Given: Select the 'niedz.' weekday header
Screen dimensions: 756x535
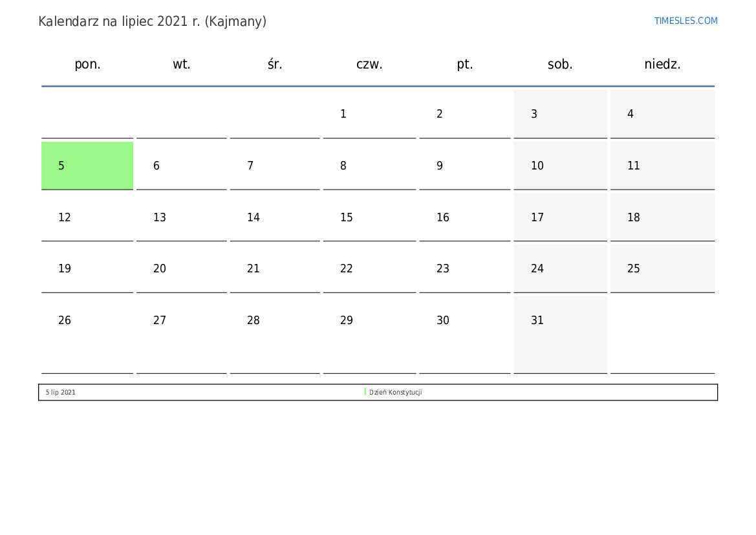Looking at the screenshot, I should [662, 64].
